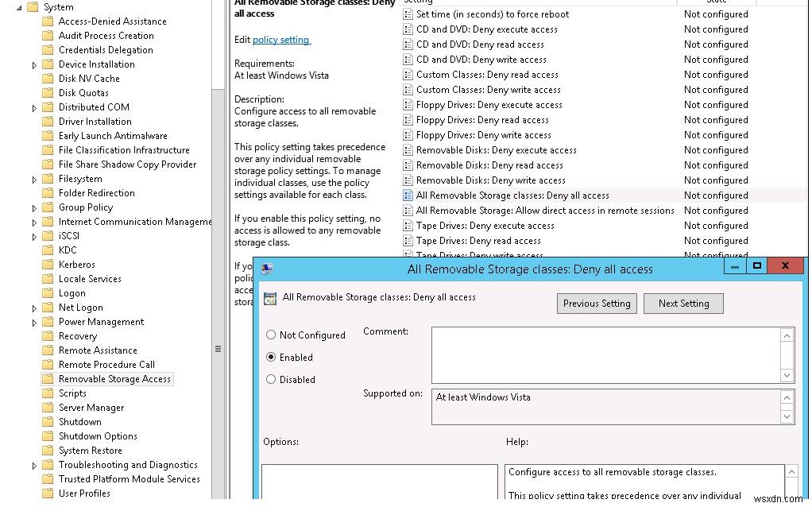
Task: Expand the Power Management tree node
Action: pos(33,321)
